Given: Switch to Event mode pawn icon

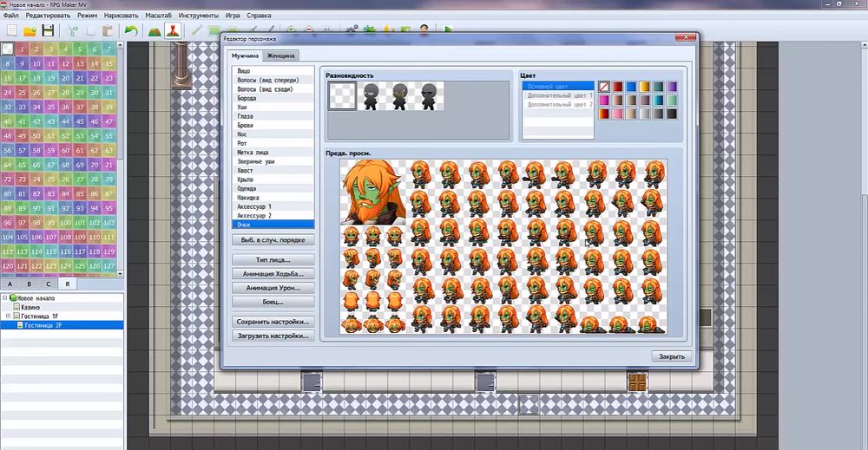Looking at the screenshot, I should [173, 29].
